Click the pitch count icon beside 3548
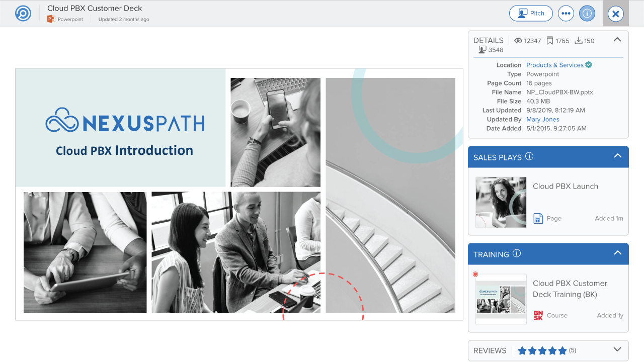Image resolution: width=644 pixels, height=362 pixels. tap(482, 50)
